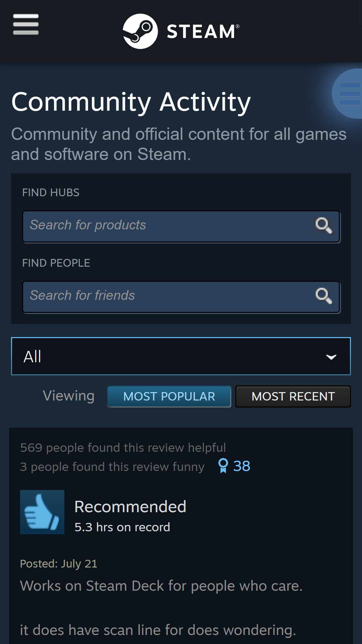This screenshot has height=644, width=362.
Task: Click the blue award ribbon icon
Action: pyautogui.click(x=223, y=466)
